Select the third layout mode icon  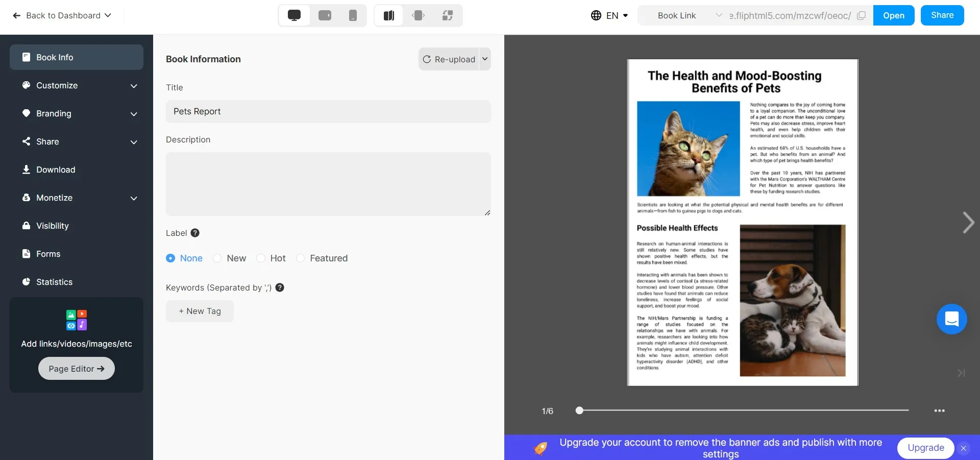448,15
